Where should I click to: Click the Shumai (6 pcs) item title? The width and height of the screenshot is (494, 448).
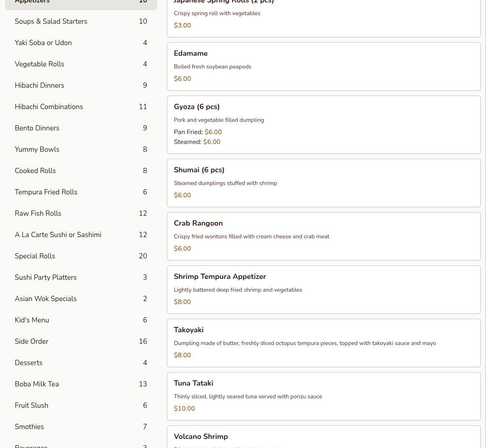[199, 170]
